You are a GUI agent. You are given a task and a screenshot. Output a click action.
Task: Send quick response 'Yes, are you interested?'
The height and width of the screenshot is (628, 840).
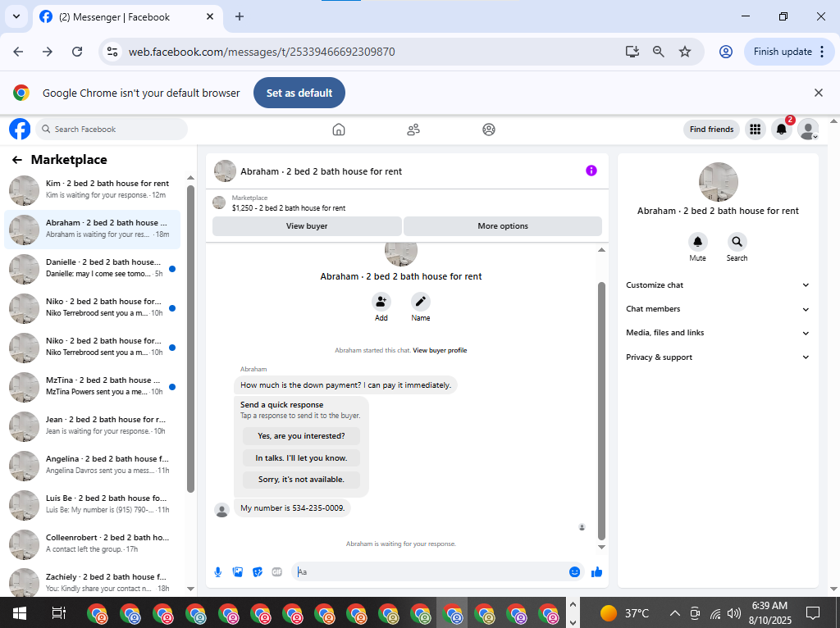301,436
